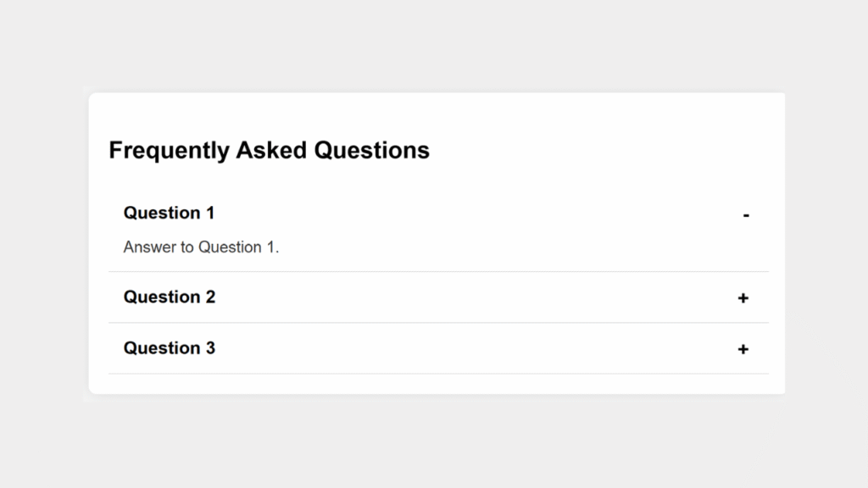Reveal Question 3's answer using its plus sign
Image resolution: width=868 pixels, height=488 pixels.
tap(743, 349)
